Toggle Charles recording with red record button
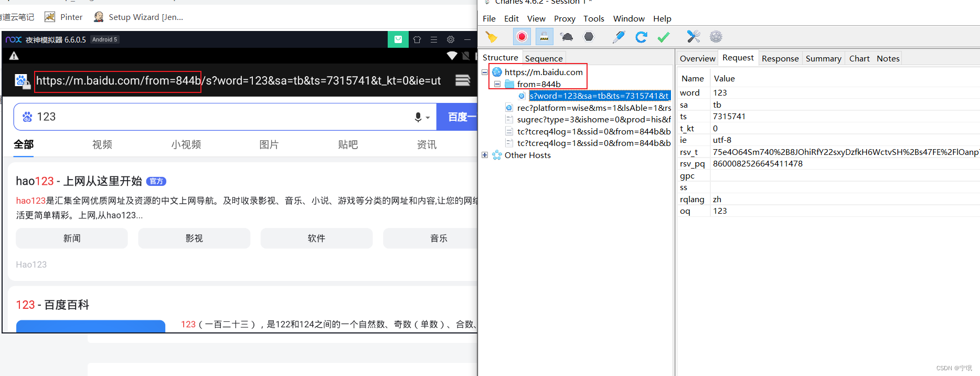The height and width of the screenshot is (376, 980). tap(521, 37)
